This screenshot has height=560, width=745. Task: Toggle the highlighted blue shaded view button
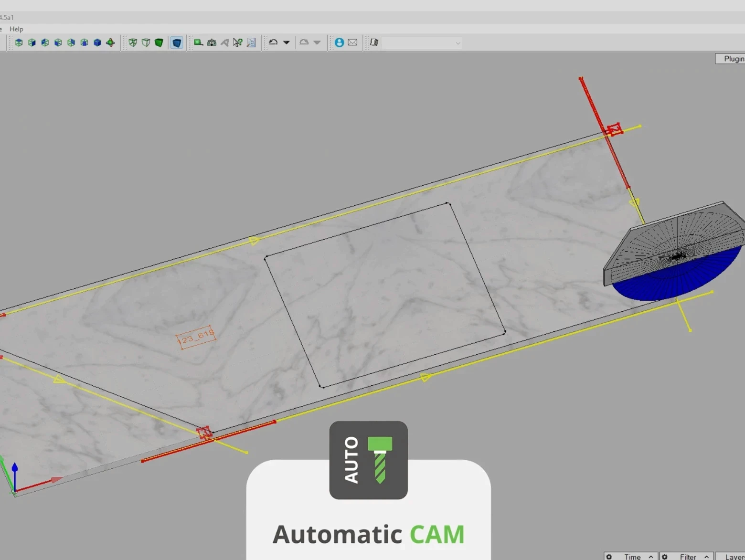177,42
